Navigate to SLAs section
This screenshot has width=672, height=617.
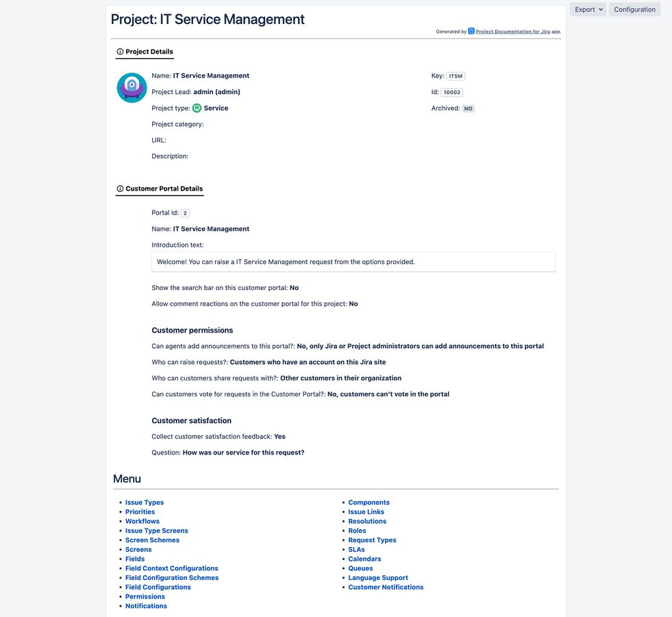click(x=357, y=550)
